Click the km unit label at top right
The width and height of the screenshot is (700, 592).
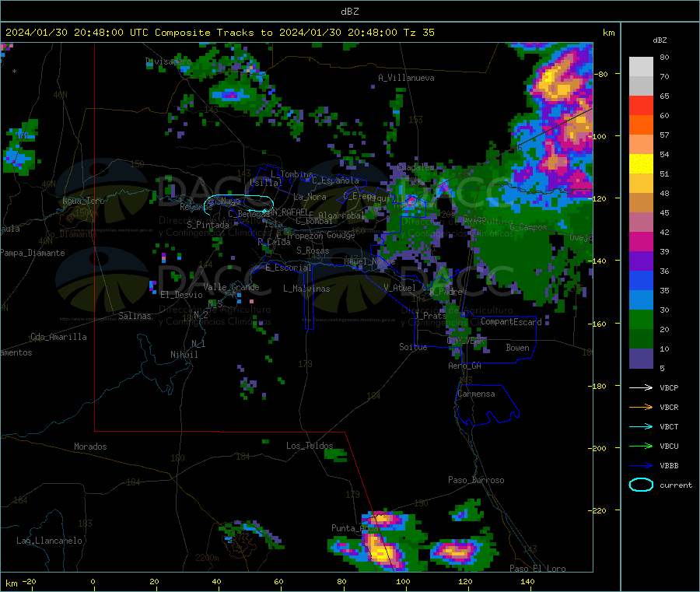(x=608, y=33)
